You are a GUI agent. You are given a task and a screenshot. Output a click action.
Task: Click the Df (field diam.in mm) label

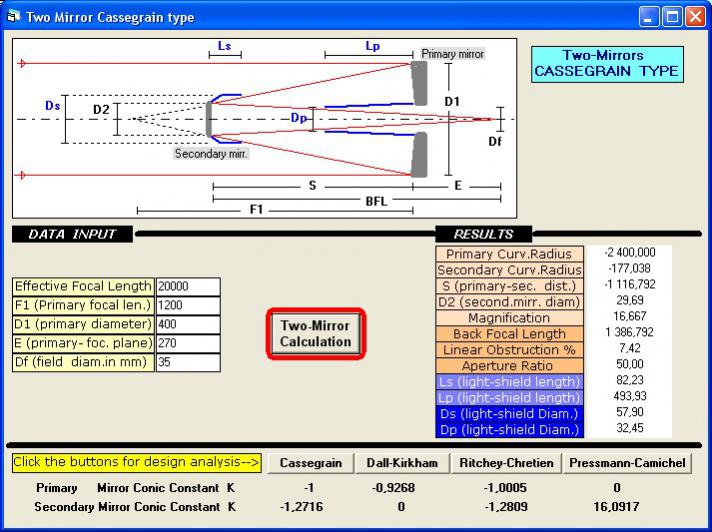[83, 362]
